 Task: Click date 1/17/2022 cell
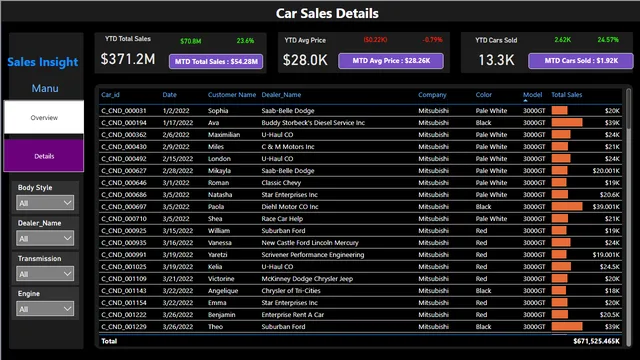pos(178,122)
